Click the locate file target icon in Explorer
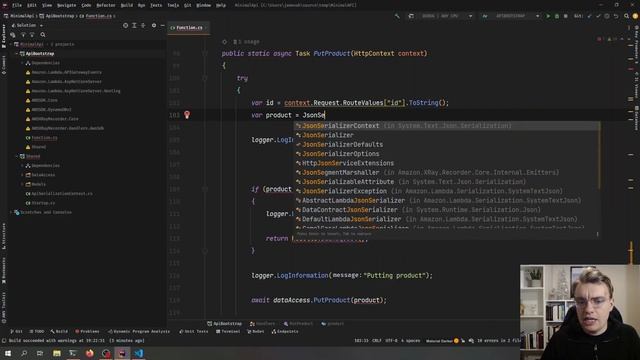 point(125,25)
